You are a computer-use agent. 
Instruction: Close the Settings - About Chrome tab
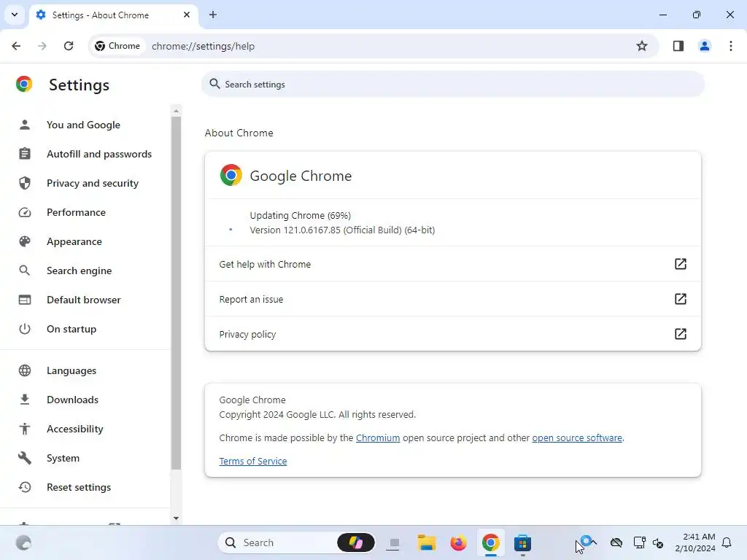(x=187, y=15)
